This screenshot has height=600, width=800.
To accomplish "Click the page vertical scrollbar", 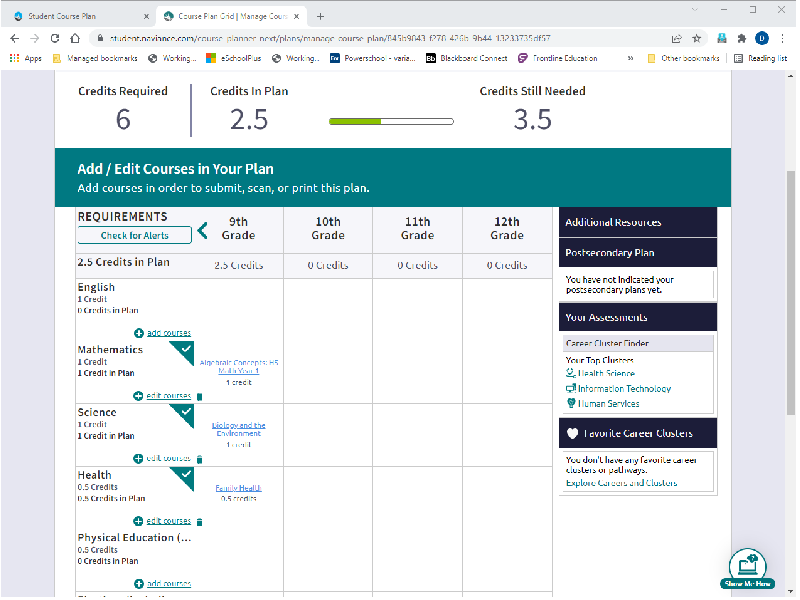I will coord(790,292).
